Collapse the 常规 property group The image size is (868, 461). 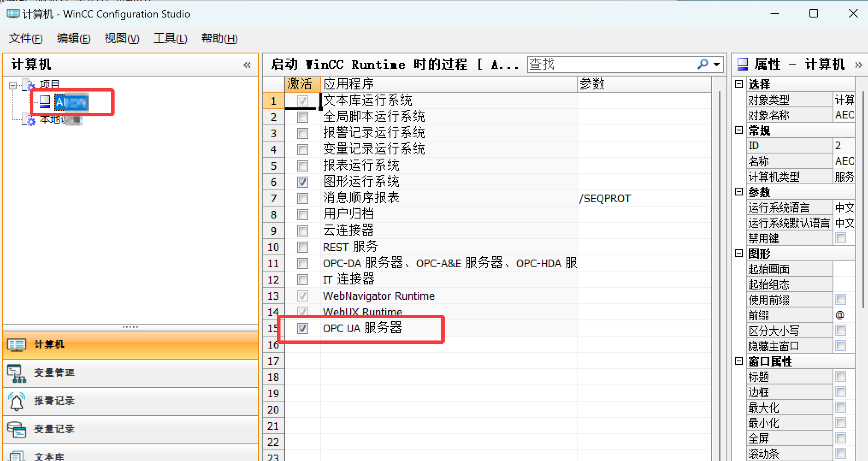(739, 130)
